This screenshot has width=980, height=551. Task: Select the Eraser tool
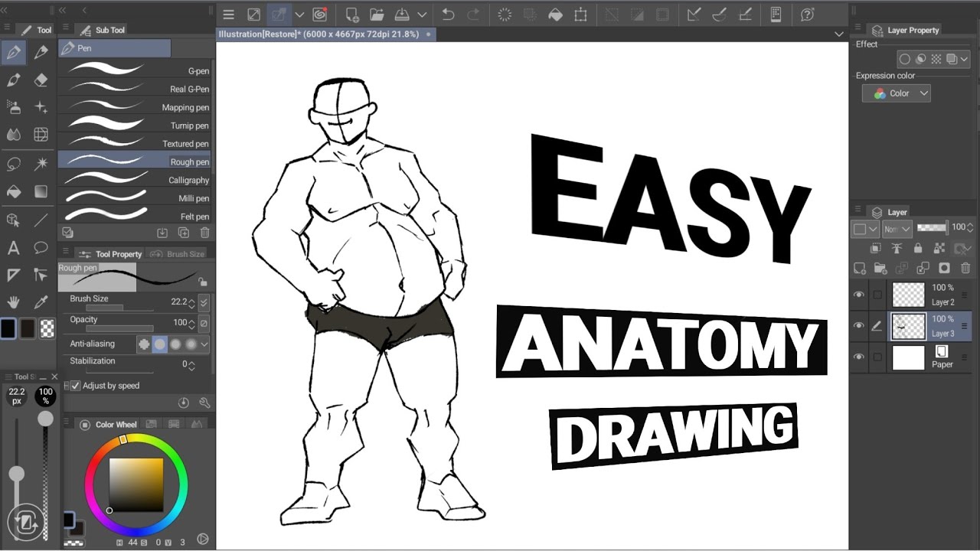click(41, 80)
